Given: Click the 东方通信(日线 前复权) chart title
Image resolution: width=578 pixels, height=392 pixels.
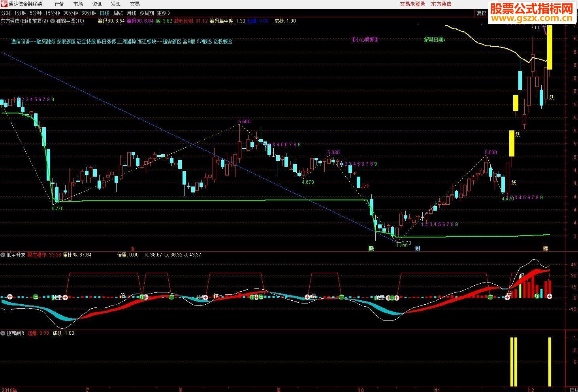Looking at the screenshot, I should (x=24, y=21).
